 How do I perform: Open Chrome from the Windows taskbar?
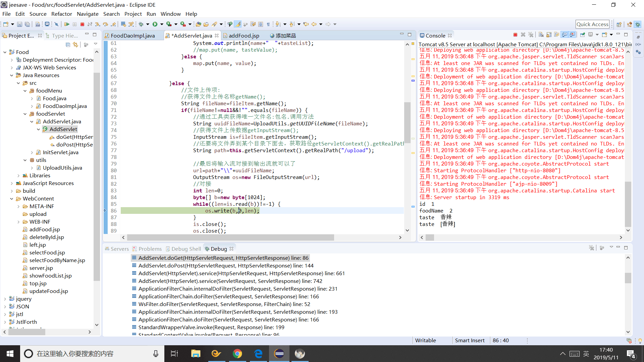click(x=237, y=354)
